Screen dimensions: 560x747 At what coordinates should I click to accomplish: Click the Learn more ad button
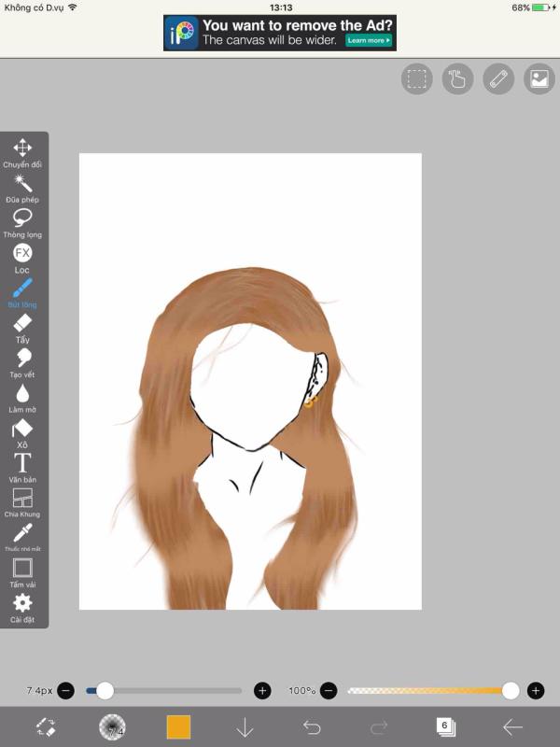tap(369, 41)
